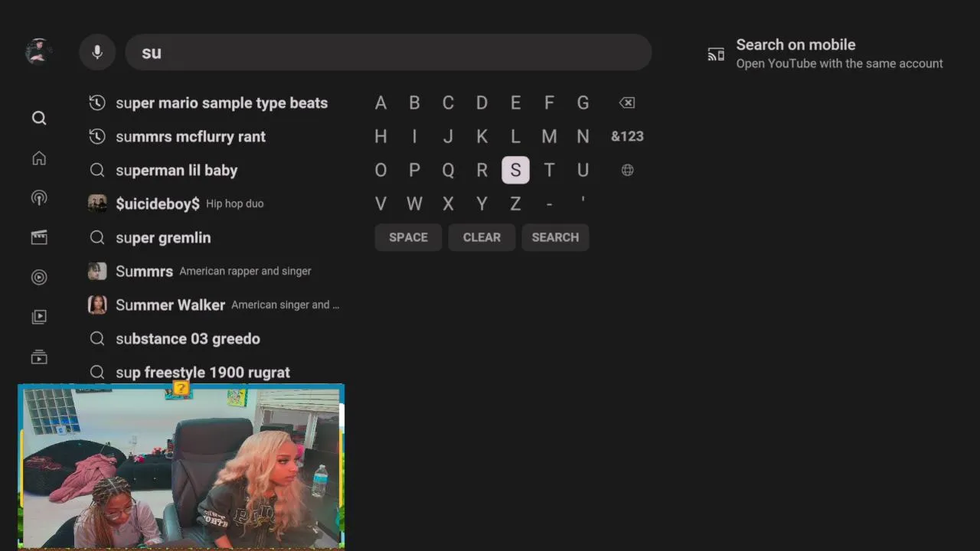Select the highlighted letter S key

tap(515, 170)
